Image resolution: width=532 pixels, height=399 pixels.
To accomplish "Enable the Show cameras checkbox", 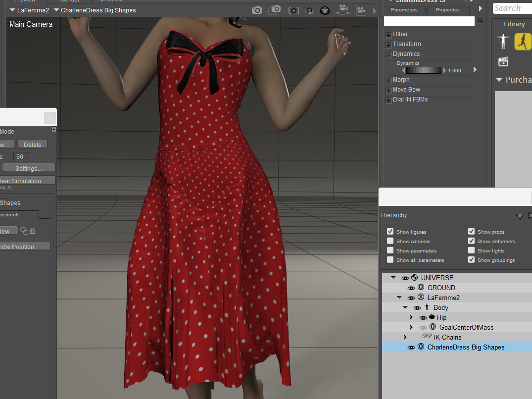I will pyautogui.click(x=390, y=241).
